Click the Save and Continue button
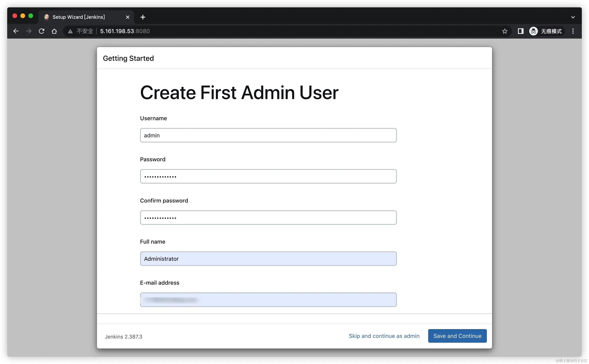The image size is (589, 364). pos(457,336)
